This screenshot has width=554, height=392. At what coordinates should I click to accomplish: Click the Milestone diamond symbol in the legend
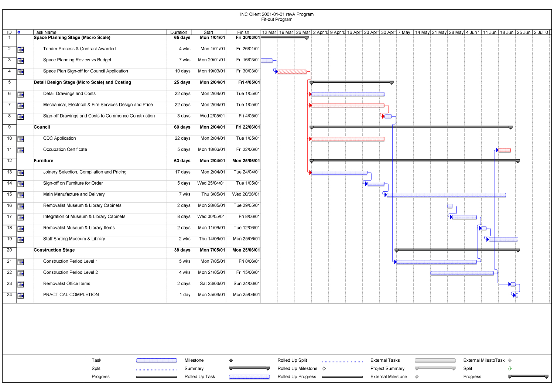point(231,360)
